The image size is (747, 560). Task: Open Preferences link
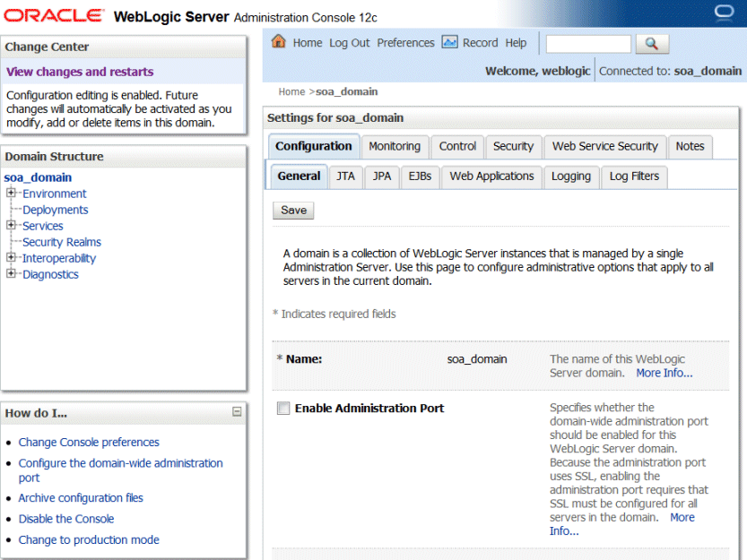tap(405, 43)
